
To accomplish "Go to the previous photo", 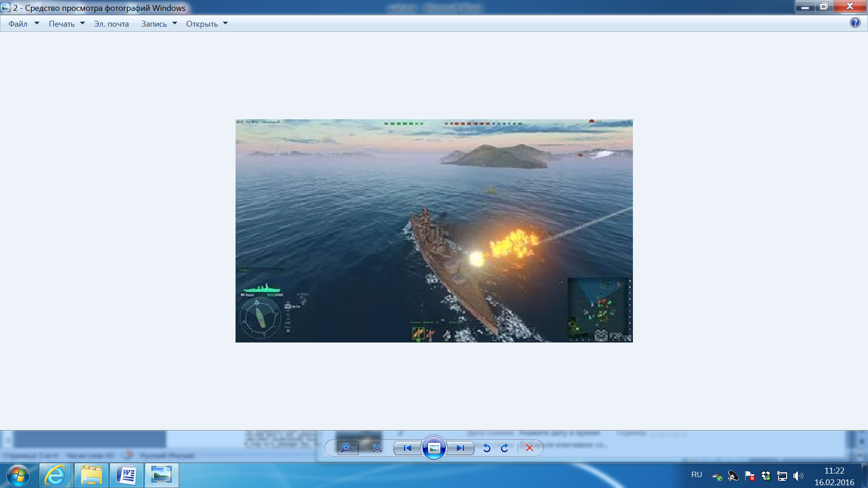I will [x=407, y=448].
